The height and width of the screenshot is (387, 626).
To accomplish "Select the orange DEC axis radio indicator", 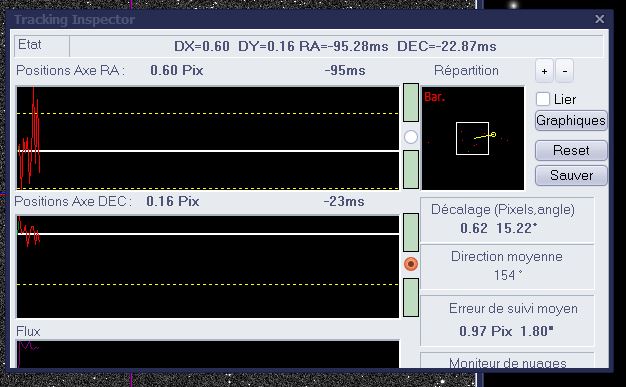I will (x=411, y=264).
